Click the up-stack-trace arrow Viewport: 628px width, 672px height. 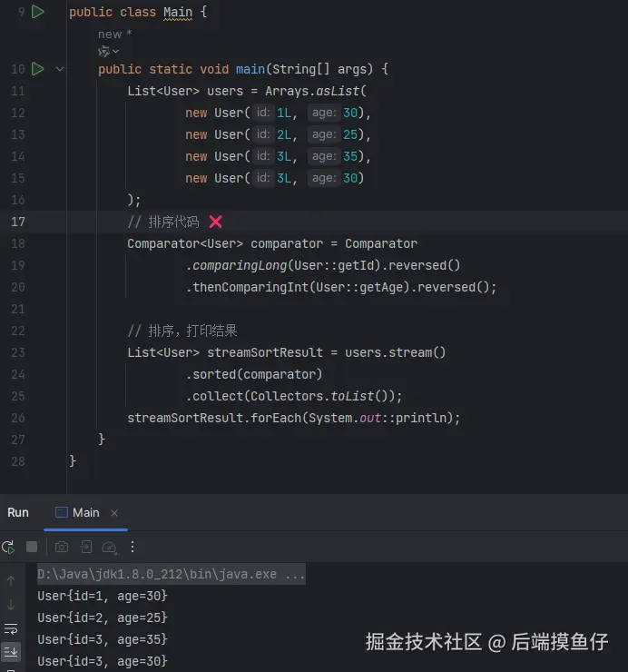[x=11, y=580]
